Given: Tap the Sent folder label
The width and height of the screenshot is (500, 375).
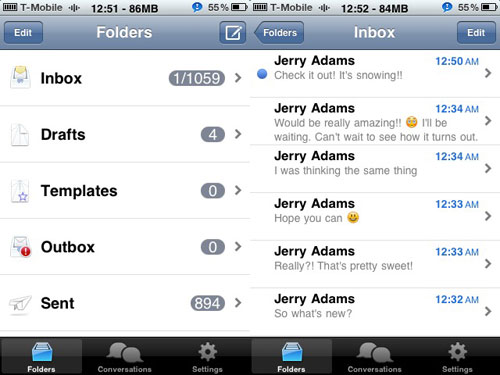Looking at the screenshot, I should tap(57, 303).
